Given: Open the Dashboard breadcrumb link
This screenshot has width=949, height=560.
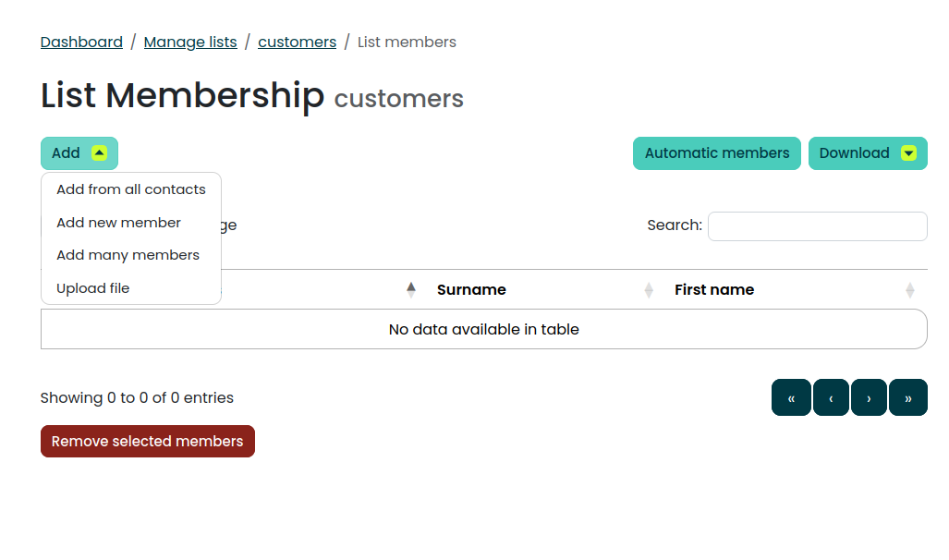Looking at the screenshot, I should (81, 43).
